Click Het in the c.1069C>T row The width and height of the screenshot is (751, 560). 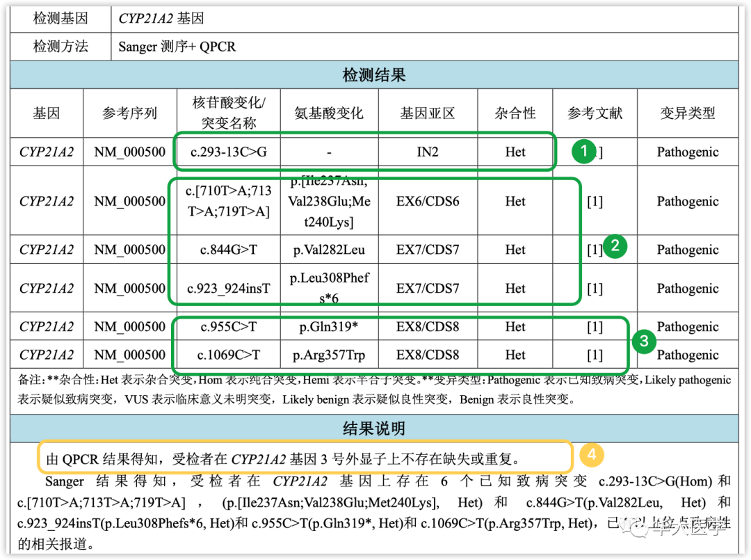515,355
